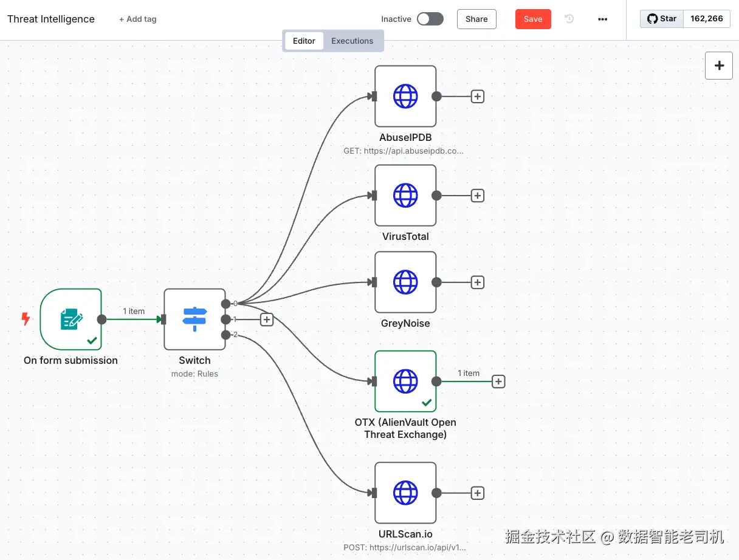
Task: Open the GreyNoise HTTP request node
Action: coord(405,282)
